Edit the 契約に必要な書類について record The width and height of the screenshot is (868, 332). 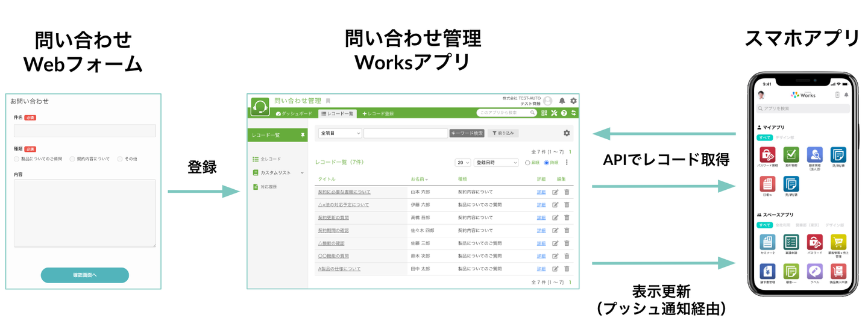click(555, 192)
